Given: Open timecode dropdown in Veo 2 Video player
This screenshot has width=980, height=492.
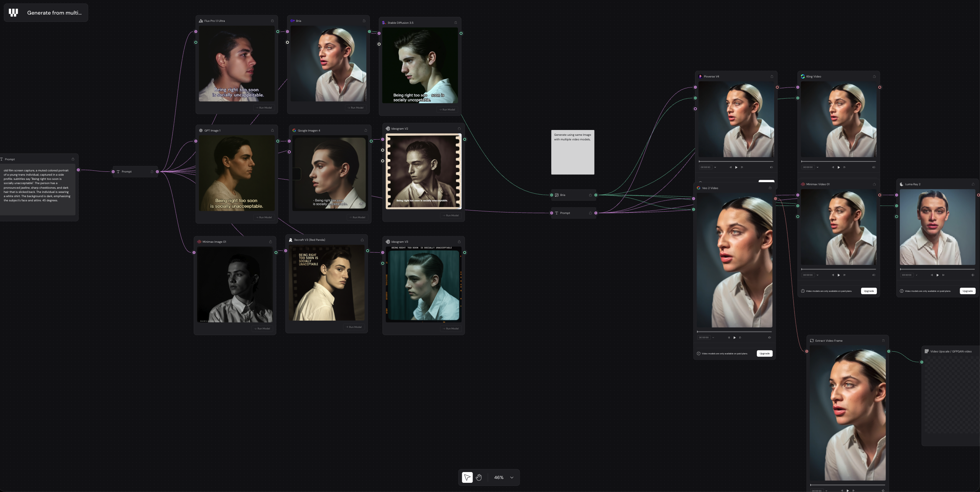Looking at the screenshot, I should (x=713, y=337).
